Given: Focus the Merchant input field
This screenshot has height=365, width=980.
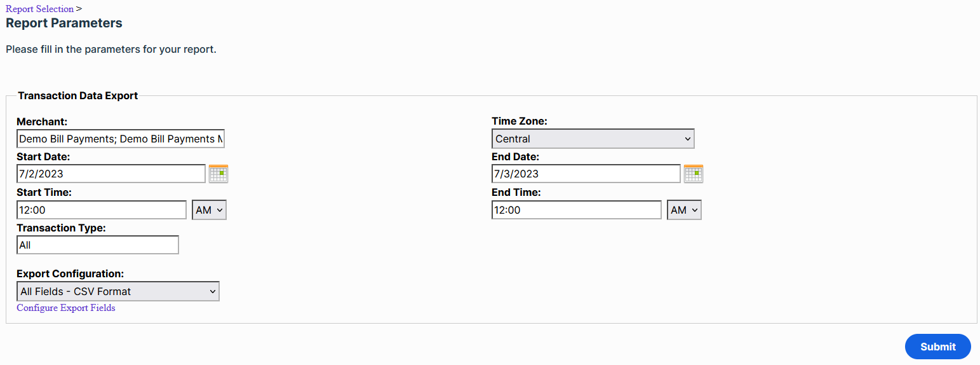Looking at the screenshot, I should pos(121,139).
